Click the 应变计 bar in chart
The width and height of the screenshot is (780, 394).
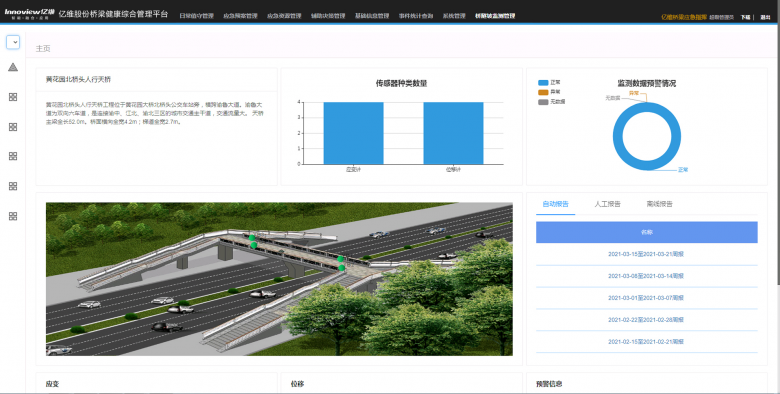[x=353, y=133]
